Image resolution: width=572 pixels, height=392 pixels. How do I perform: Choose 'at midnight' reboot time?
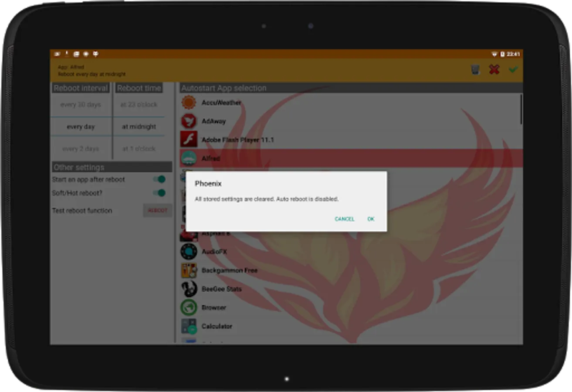click(x=139, y=127)
